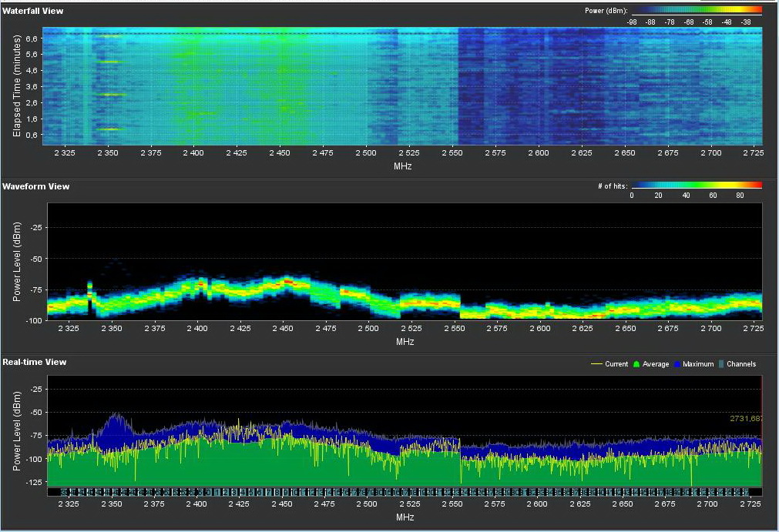Image resolution: width=779 pixels, height=532 pixels.
Task: Click the 2 450 MHz label on Waterfall axis
Action: pos(280,154)
